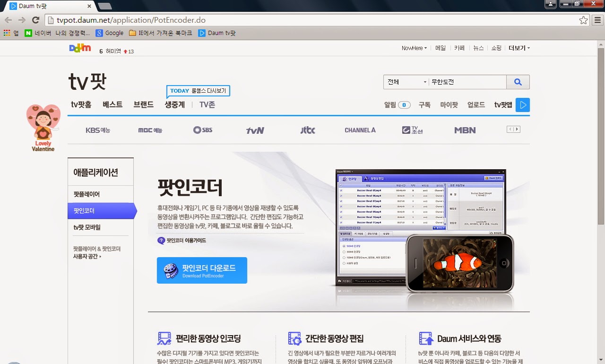Open the Apps grid bookmark icon
The width and height of the screenshot is (605, 364).
tap(7, 33)
